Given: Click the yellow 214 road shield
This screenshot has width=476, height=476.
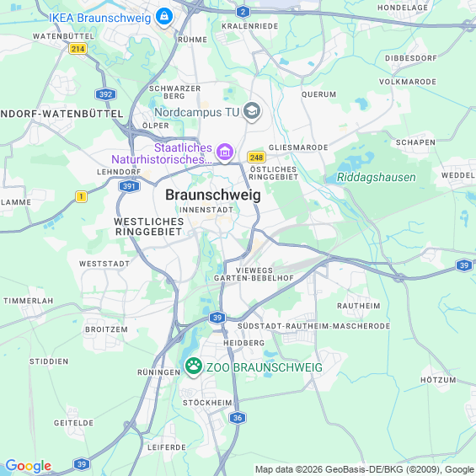Looking at the screenshot, I should [78, 49].
